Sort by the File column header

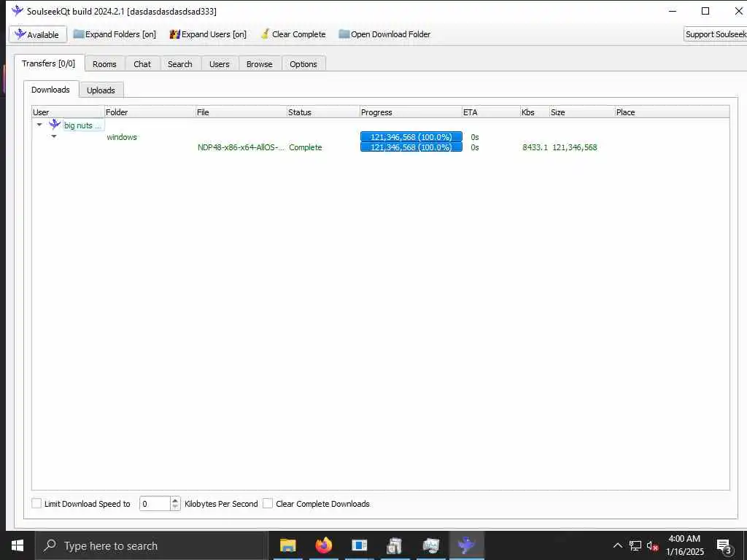tap(241, 112)
